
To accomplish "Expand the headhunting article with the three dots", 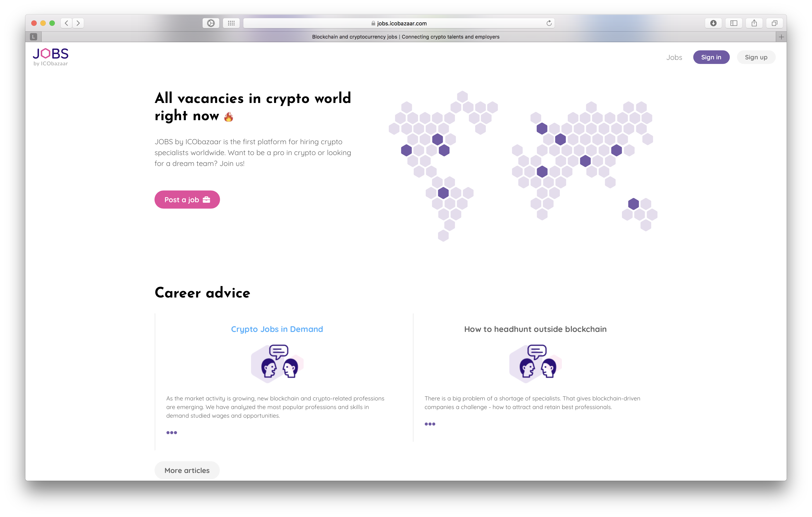I will pyautogui.click(x=430, y=424).
